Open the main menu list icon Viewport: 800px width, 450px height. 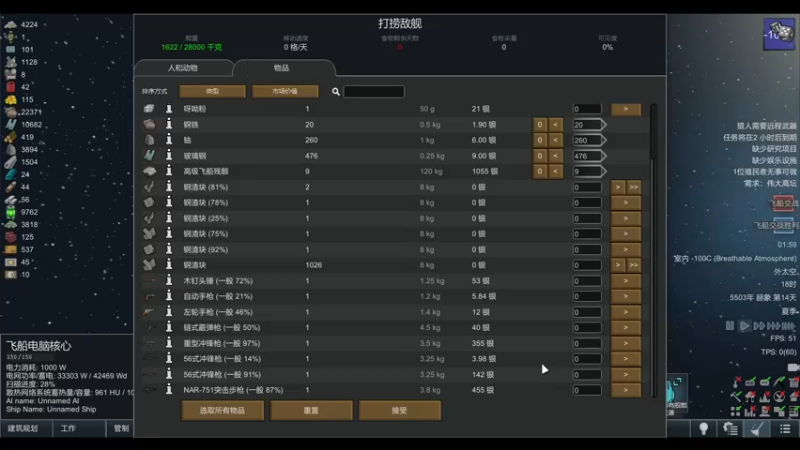click(785, 429)
